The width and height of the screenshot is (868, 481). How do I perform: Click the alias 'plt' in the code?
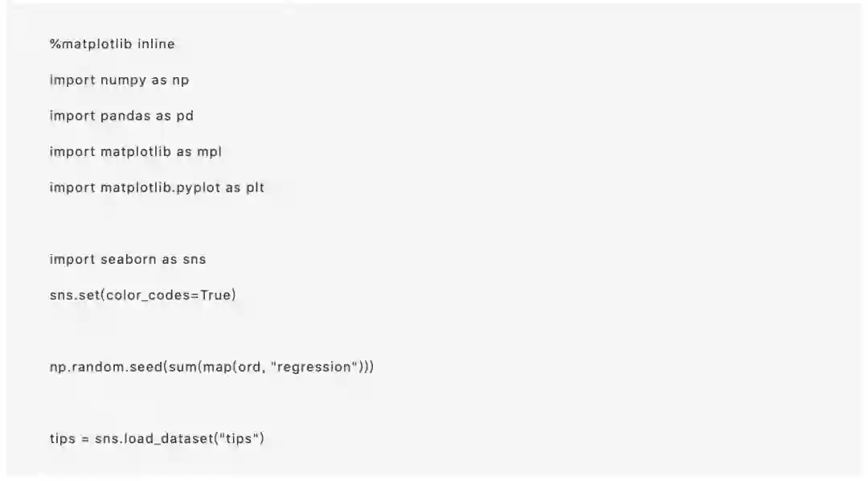coord(255,188)
